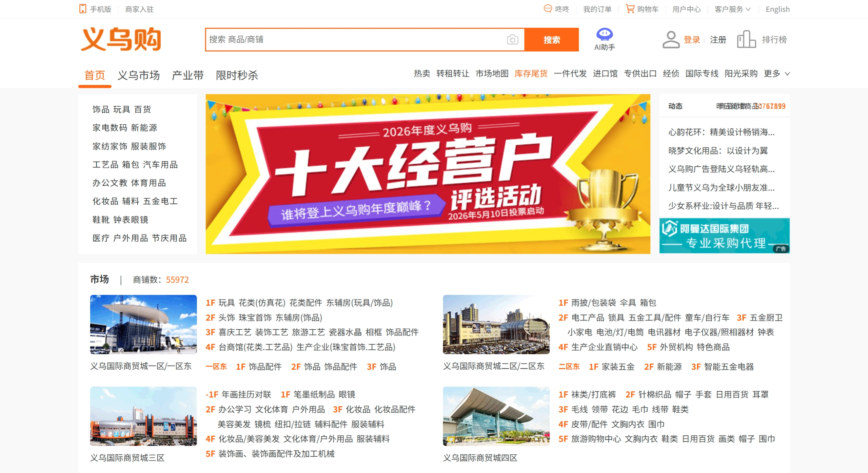Open category 化妆品 in the sidebar

pyautogui.click(x=105, y=201)
